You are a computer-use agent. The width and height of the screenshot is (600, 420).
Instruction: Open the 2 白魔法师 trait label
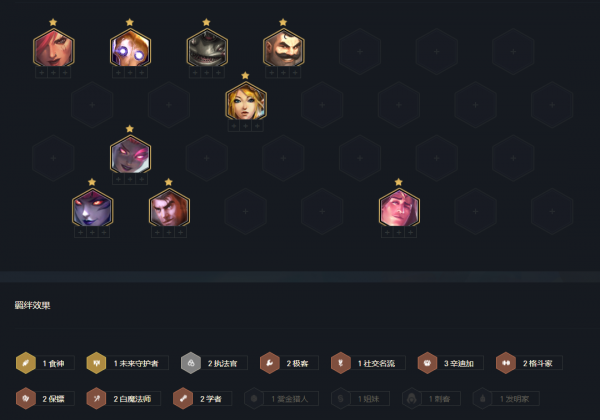click(132, 399)
